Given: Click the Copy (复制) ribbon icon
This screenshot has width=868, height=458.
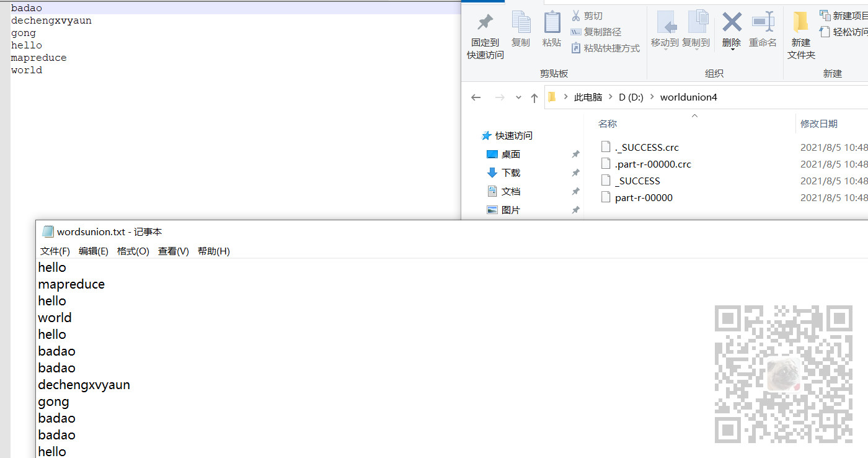Looking at the screenshot, I should tap(521, 30).
